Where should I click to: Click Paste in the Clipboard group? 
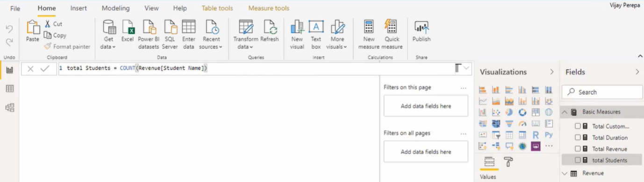[x=33, y=32]
